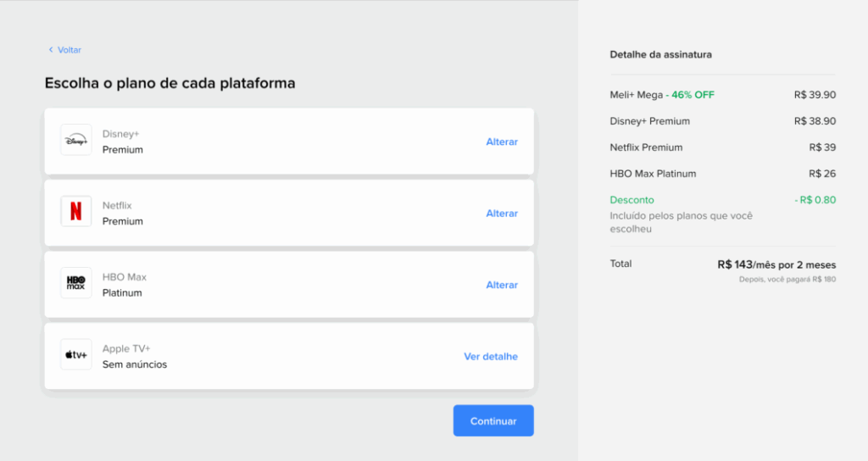The width and height of the screenshot is (868, 461).
Task: Open Ver detalhe for Apple TV+
Action: click(490, 357)
